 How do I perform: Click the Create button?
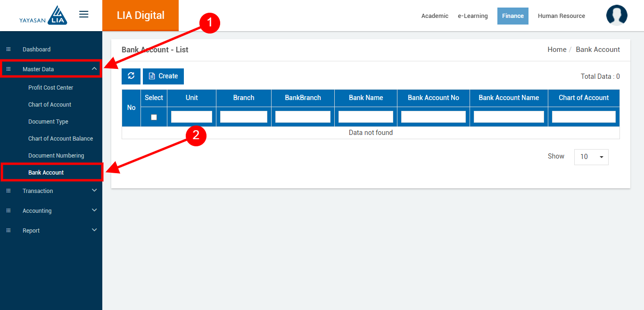(x=163, y=76)
